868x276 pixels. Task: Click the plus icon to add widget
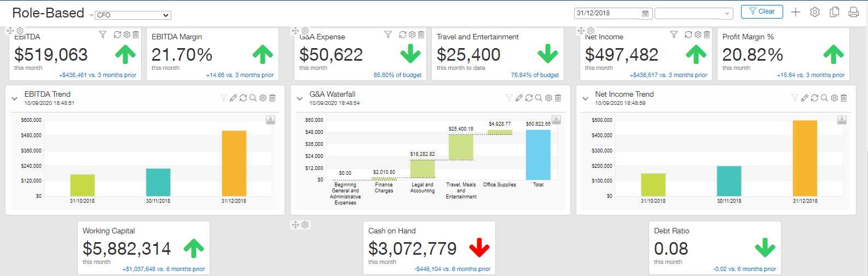796,12
